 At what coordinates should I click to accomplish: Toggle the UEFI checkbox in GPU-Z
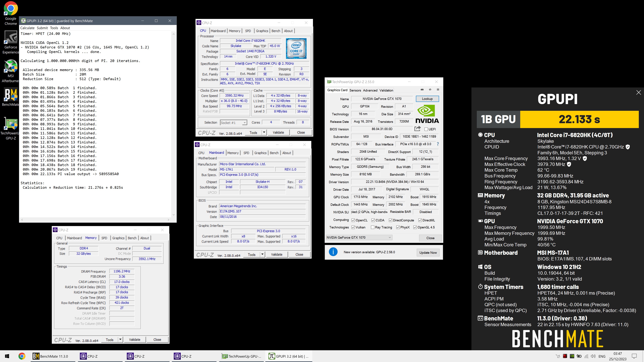(x=426, y=129)
